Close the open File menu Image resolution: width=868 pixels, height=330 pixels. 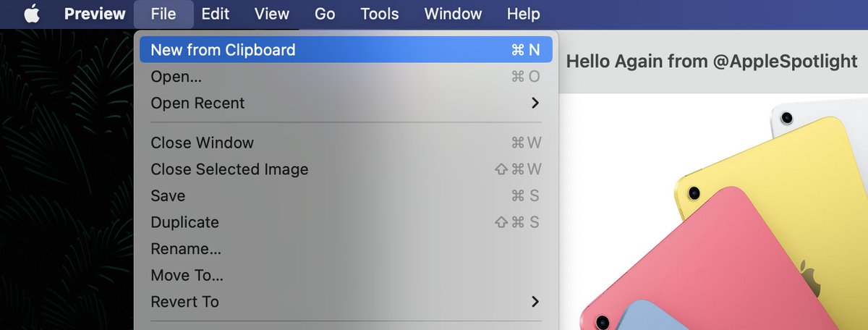163,14
